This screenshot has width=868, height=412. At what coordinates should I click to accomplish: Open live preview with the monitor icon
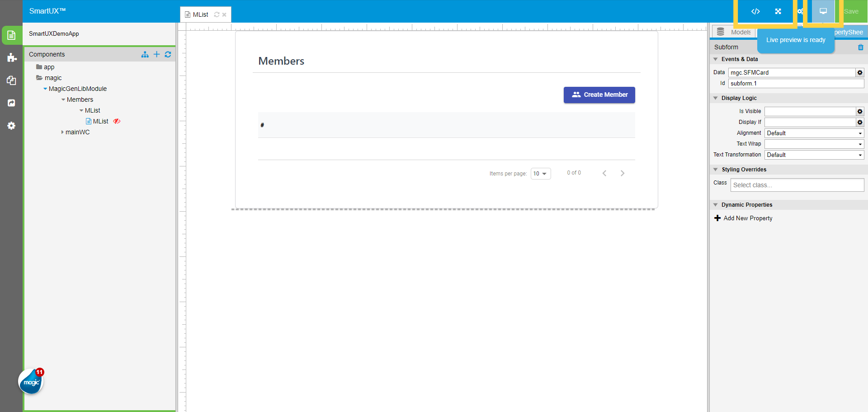point(823,11)
